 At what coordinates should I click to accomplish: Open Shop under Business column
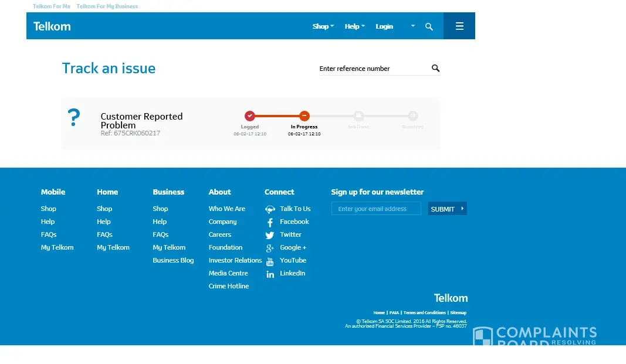tap(160, 209)
